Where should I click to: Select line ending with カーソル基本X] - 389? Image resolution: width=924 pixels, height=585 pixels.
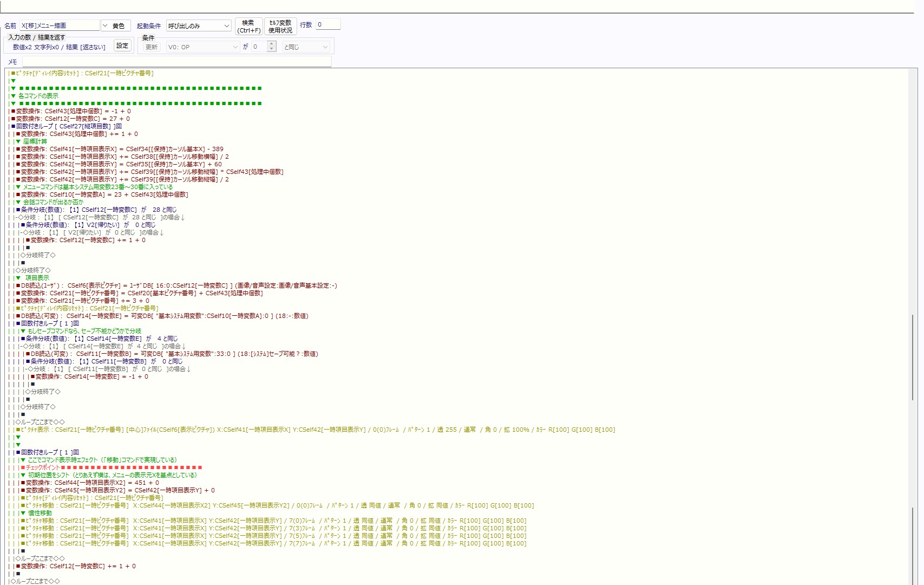point(122,149)
